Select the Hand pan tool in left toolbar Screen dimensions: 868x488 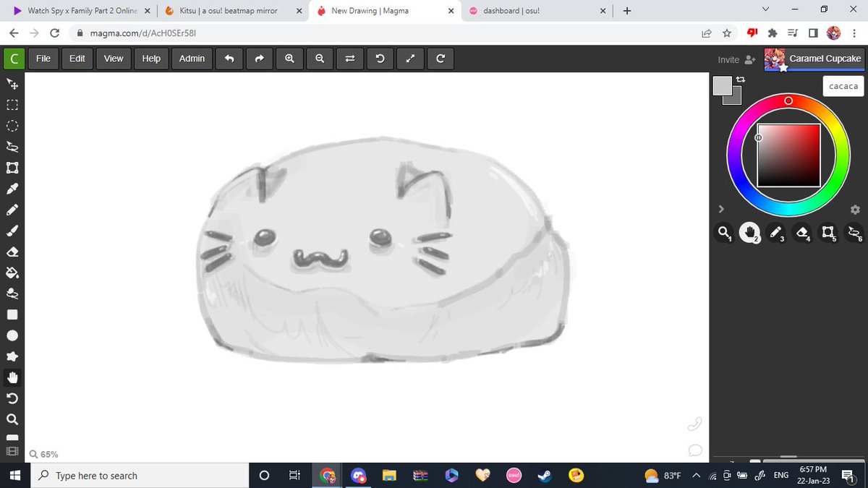[12, 377]
